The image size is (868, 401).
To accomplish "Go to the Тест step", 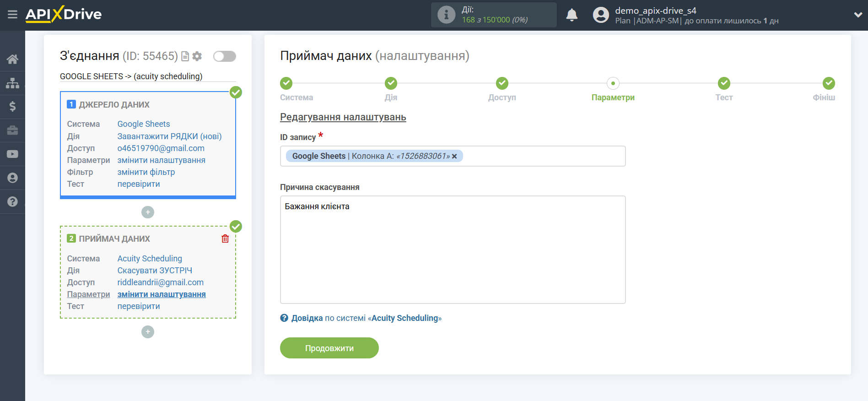I will point(723,83).
